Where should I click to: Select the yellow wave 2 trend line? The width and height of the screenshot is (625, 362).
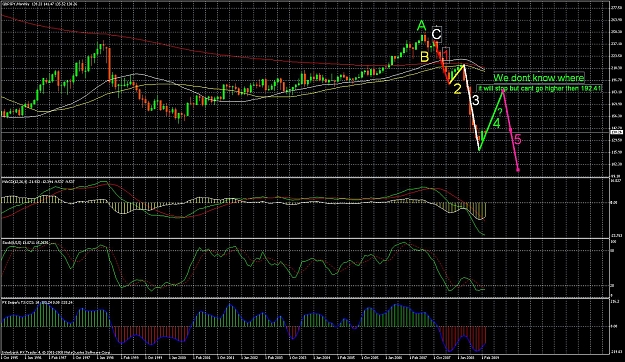coord(456,74)
